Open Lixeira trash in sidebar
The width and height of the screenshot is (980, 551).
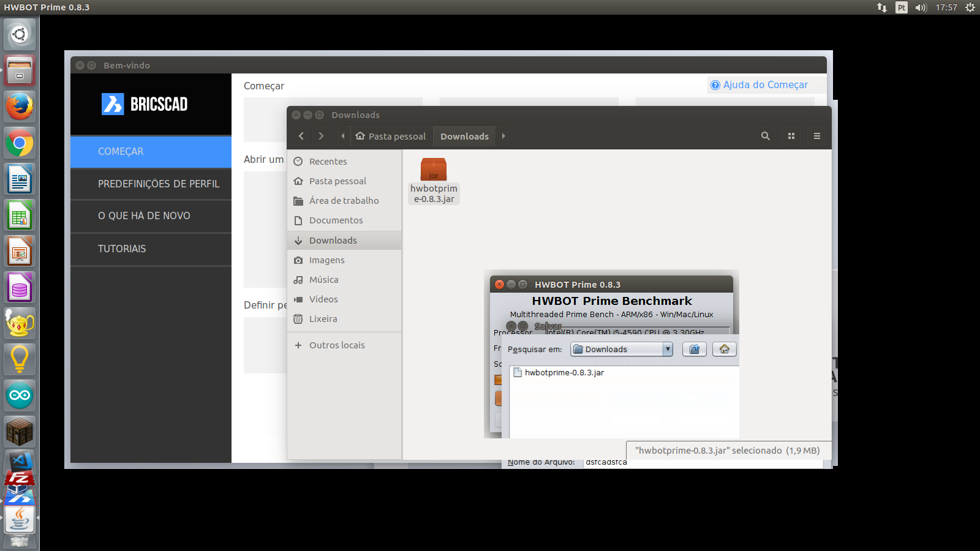tap(344, 319)
